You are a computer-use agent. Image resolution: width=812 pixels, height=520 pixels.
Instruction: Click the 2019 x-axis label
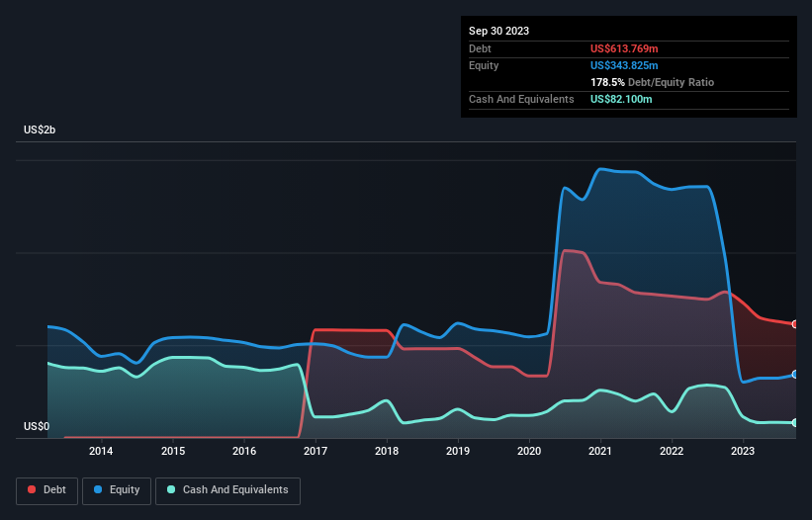pos(458,451)
